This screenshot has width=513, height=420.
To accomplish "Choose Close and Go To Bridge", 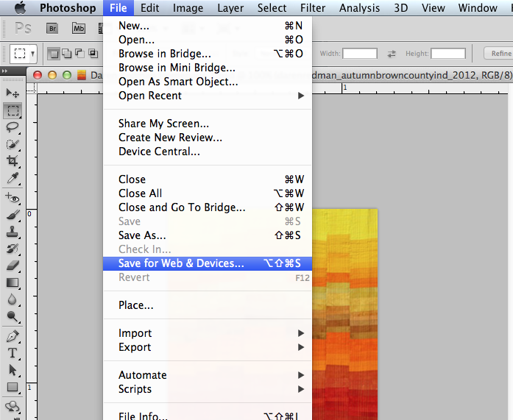I will [208, 207].
